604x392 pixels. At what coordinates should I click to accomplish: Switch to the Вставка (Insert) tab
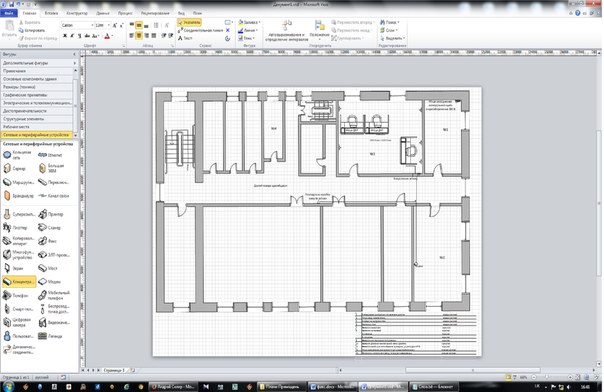tap(51, 13)
